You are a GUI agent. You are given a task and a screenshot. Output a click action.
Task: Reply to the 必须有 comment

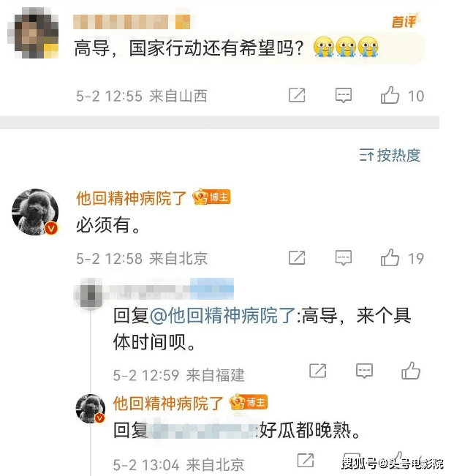344,258
